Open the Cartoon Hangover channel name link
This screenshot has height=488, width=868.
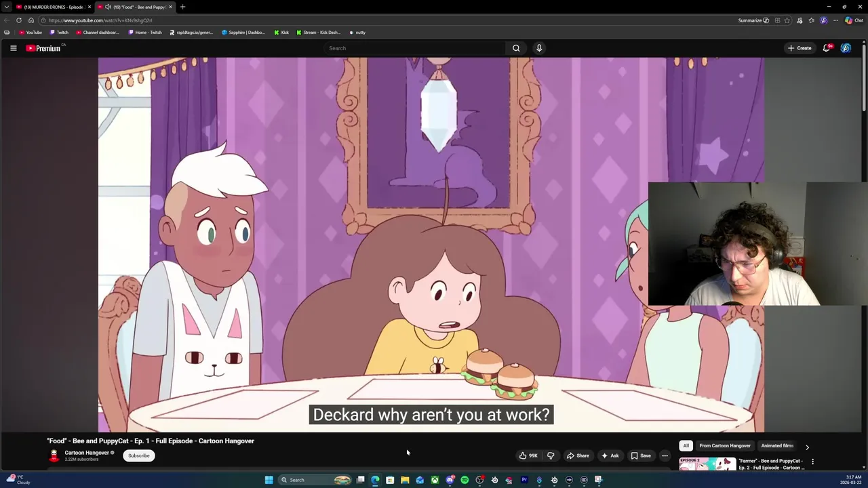pyautogui.click(x=87, y=453)
